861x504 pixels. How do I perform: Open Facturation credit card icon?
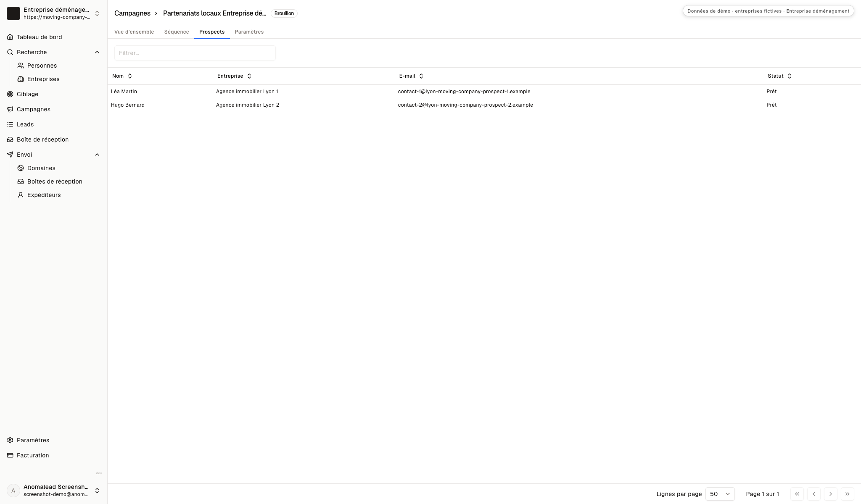click(10, 455)
